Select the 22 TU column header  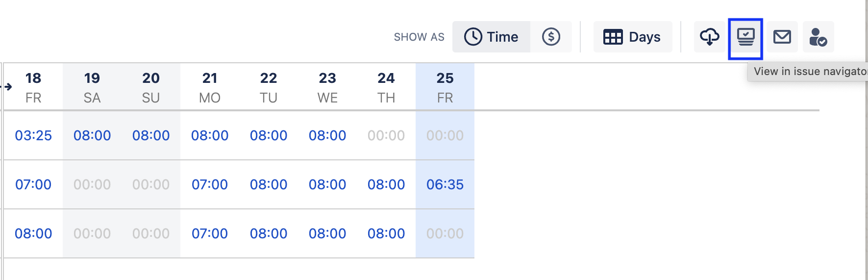(269, 87)
